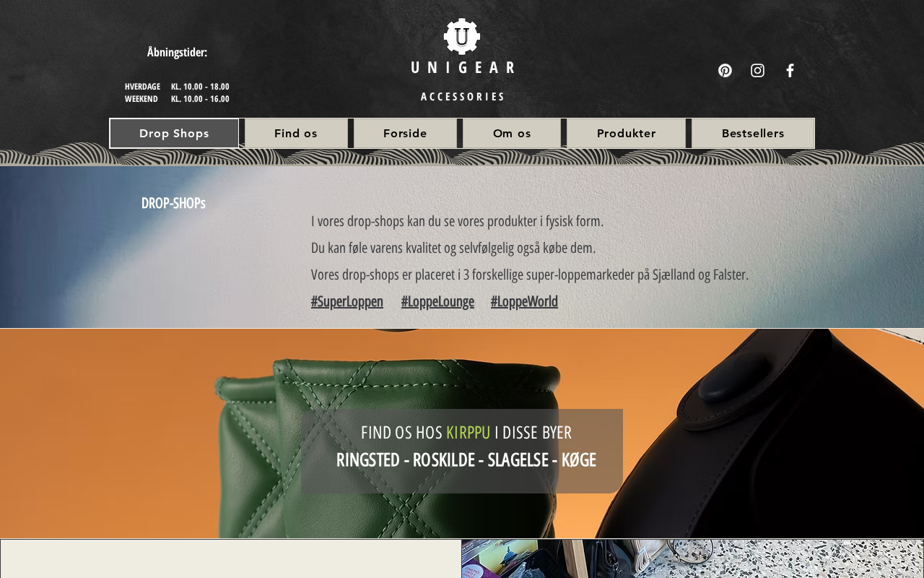Open the Bestsellers menu item

[x=753, y=133]
